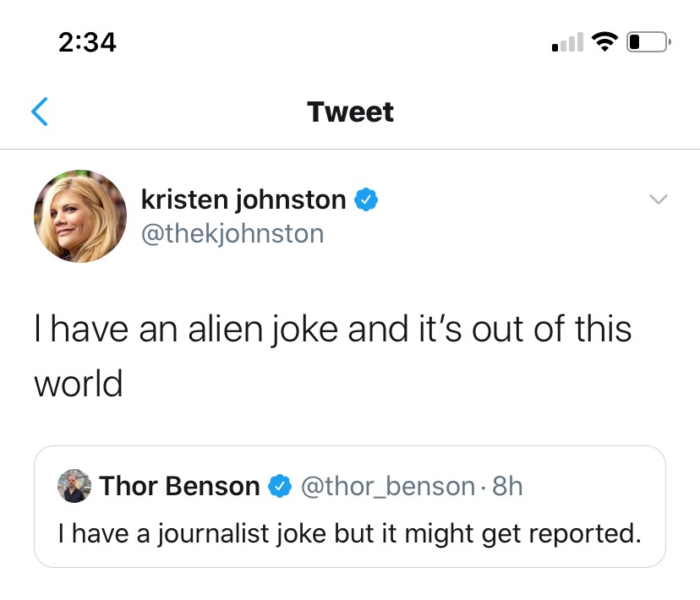
Task: Click the word 'world' in the tweet
Action: [x=79, y=385]
